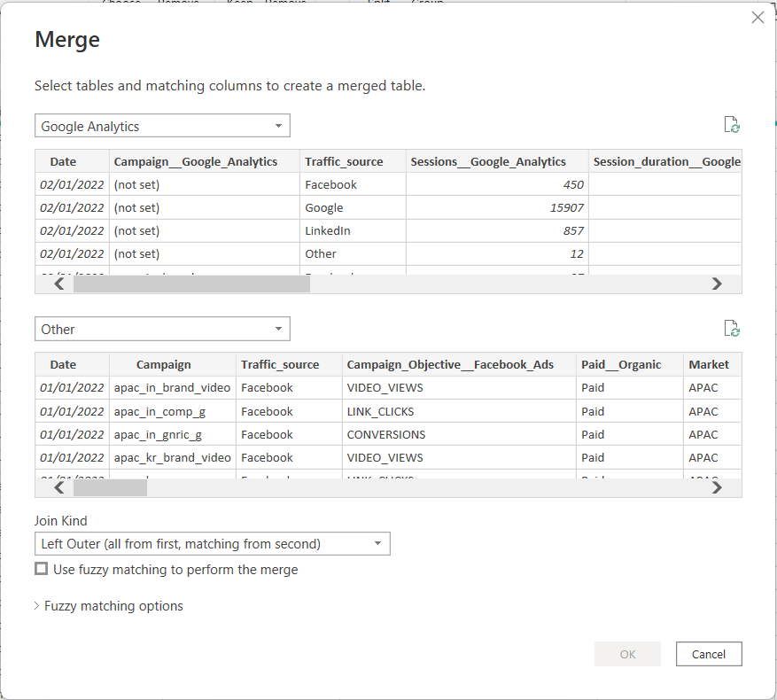Viewport: 777px width, 700px height.
Task: Click the LinkedIn traffic source cell
Action: coord(353,231)
